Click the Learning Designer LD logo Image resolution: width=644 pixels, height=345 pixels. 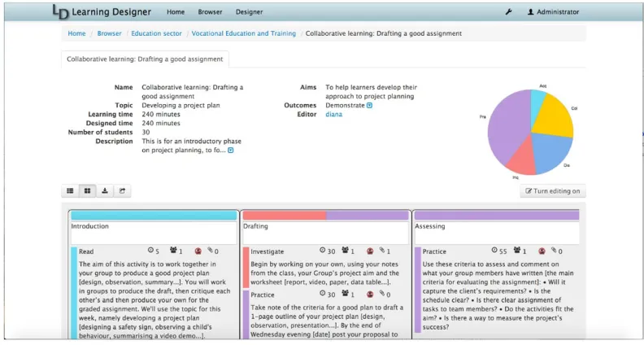pos(60,12)
